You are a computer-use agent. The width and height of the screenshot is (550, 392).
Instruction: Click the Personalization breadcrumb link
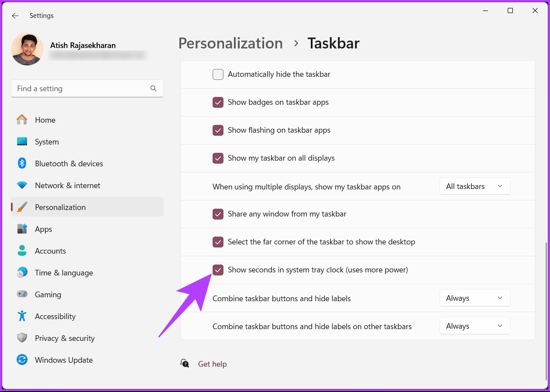[x=230, y=43]
